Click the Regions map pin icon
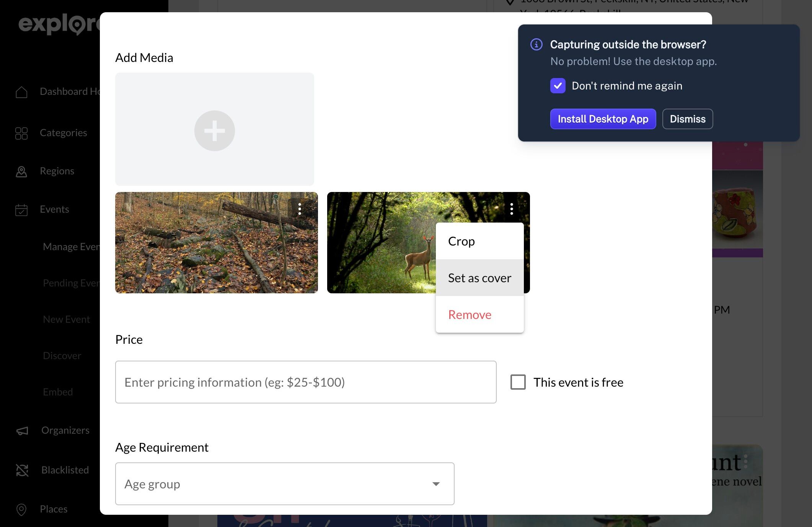This screenshot has height=527, width=812. [x=21, y=171]
